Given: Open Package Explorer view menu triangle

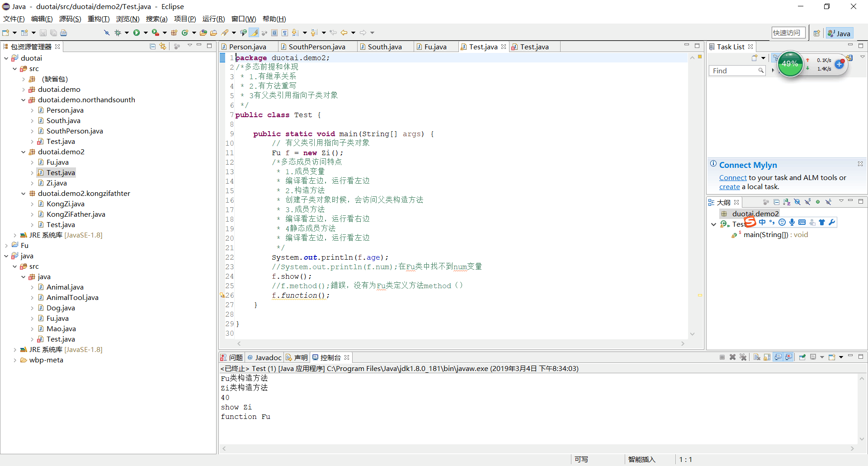Looking at the screenshot, I should (x=189, y=45).
